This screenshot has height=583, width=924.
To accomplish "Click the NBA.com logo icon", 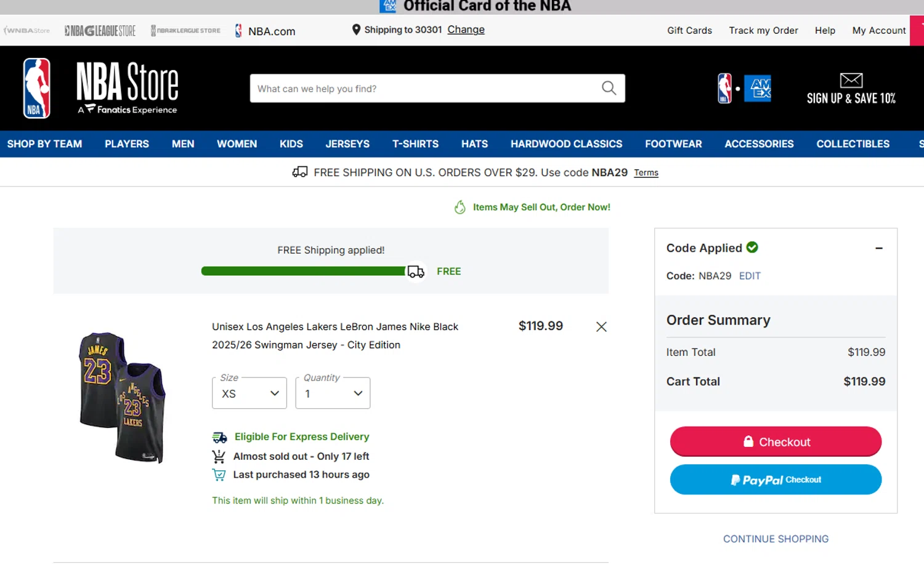I will [x=238, y=30].
